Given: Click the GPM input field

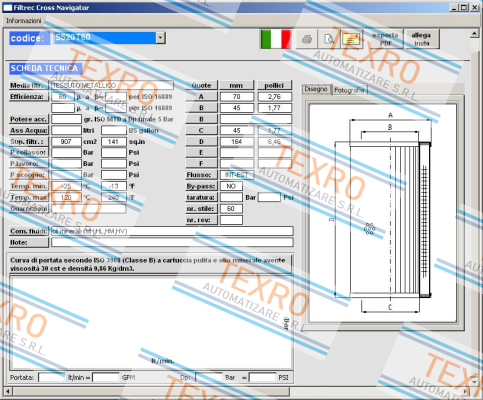Looking at the screenshot, I should coord(106,378).
